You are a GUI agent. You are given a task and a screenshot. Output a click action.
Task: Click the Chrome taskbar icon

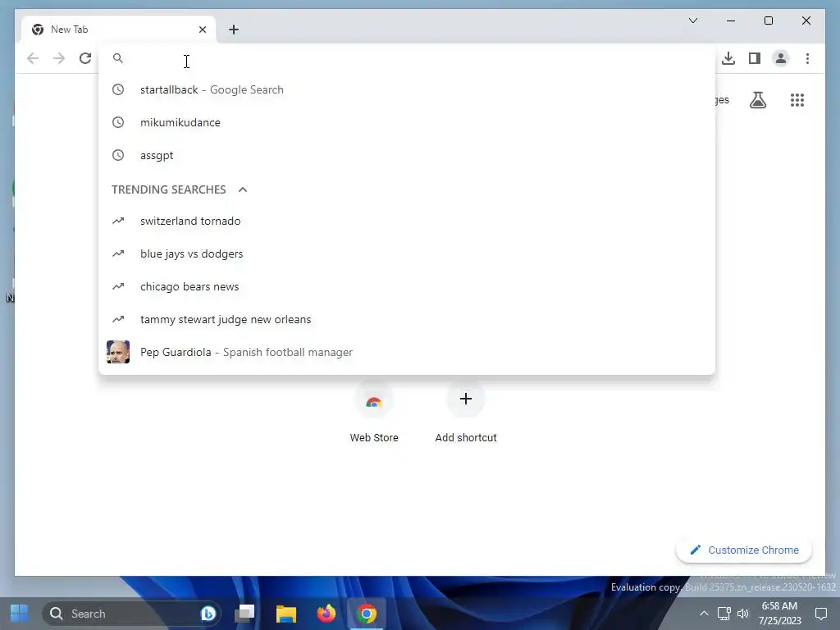click(x=367, y=614)
